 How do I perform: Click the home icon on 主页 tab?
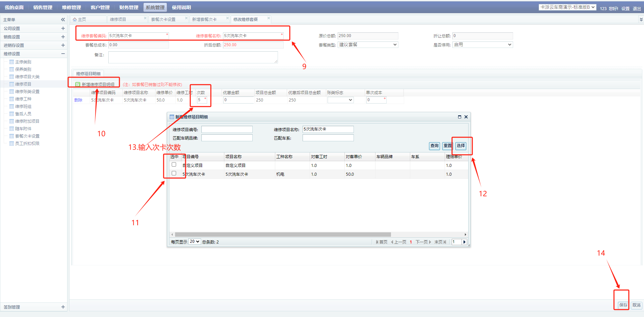point(75,20)
